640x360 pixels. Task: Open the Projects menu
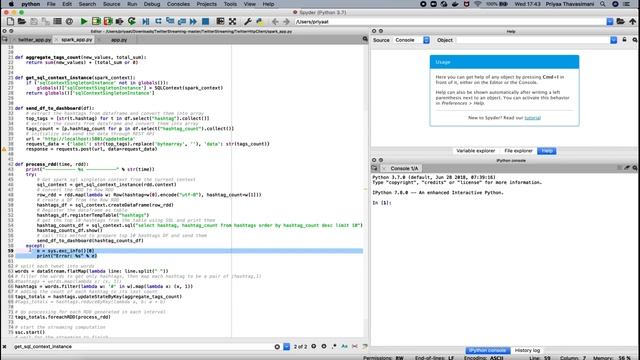coord(207,4)
